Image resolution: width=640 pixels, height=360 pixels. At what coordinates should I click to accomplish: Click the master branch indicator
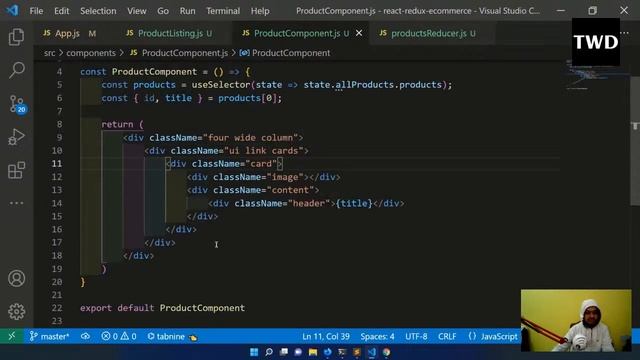[49, 336]
